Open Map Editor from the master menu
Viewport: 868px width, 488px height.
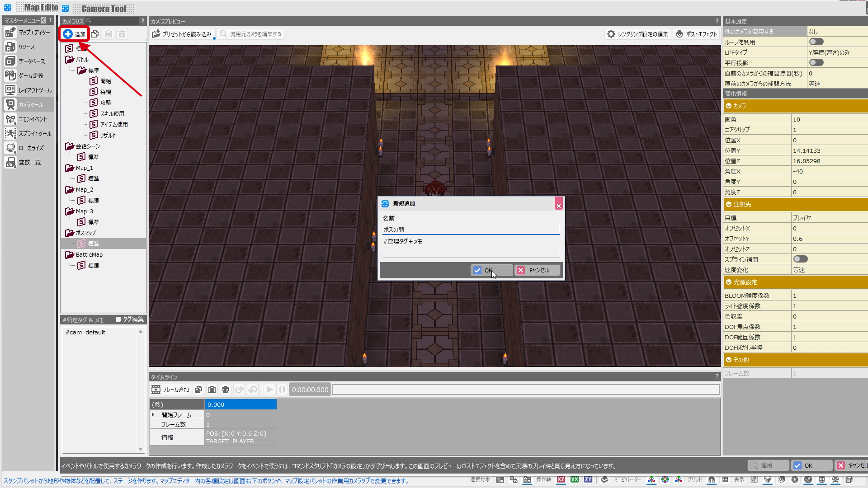[x=28, y=33]
